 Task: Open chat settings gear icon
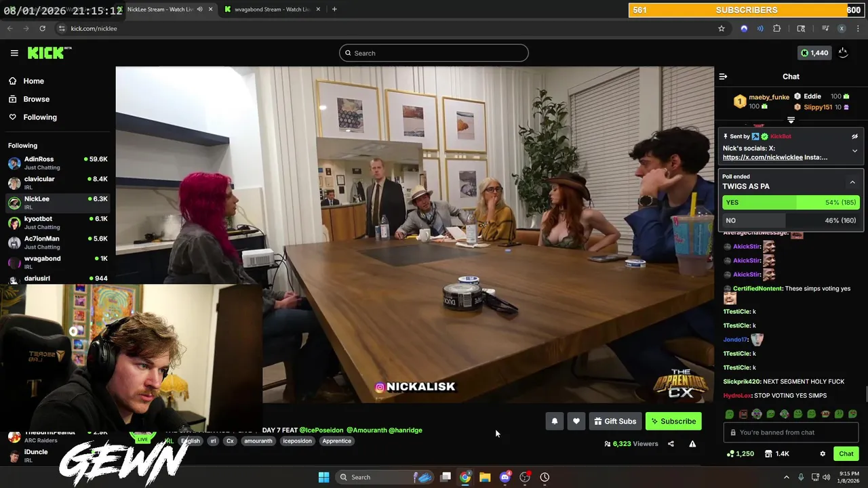pyautogui.click(x=823, y=454)
